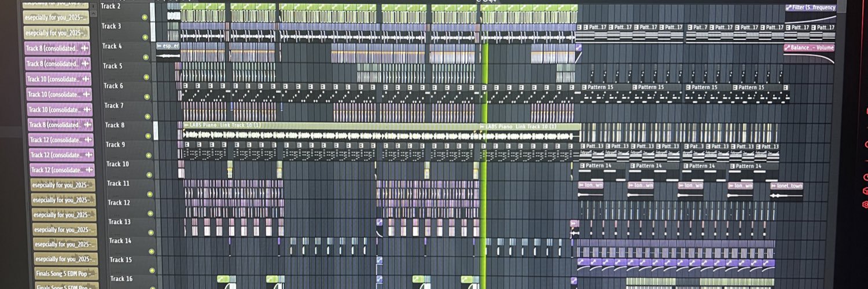Open the esp..er audio clip menu icon on Track 4
Viewport: 868px width, 289px height.
(160, 46)
